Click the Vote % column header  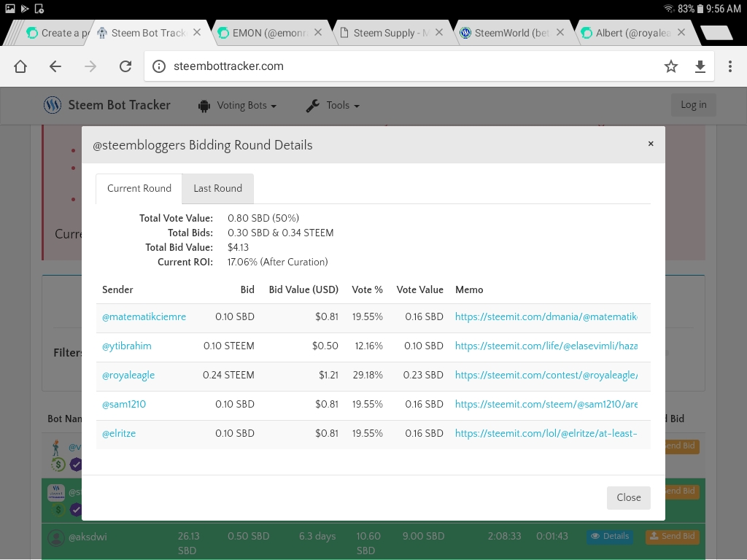[367, 289]
